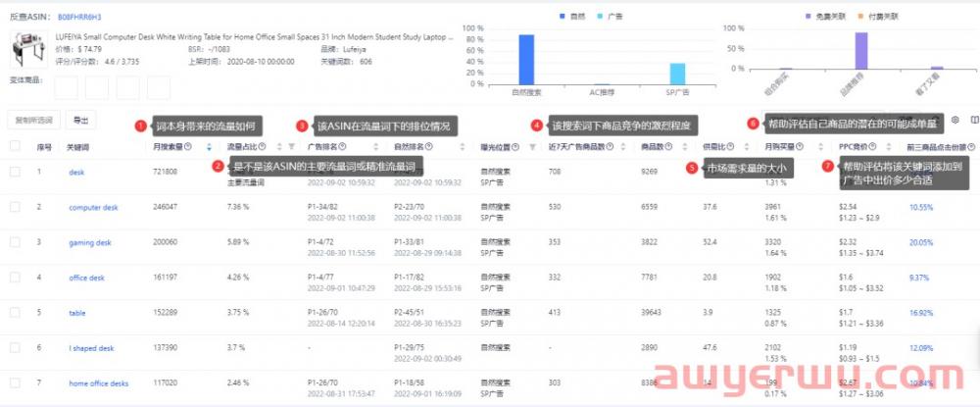Viewport: 980px width, 407px height.
Task: Check the row for keyword desk
Action: (x=15, y=172)
